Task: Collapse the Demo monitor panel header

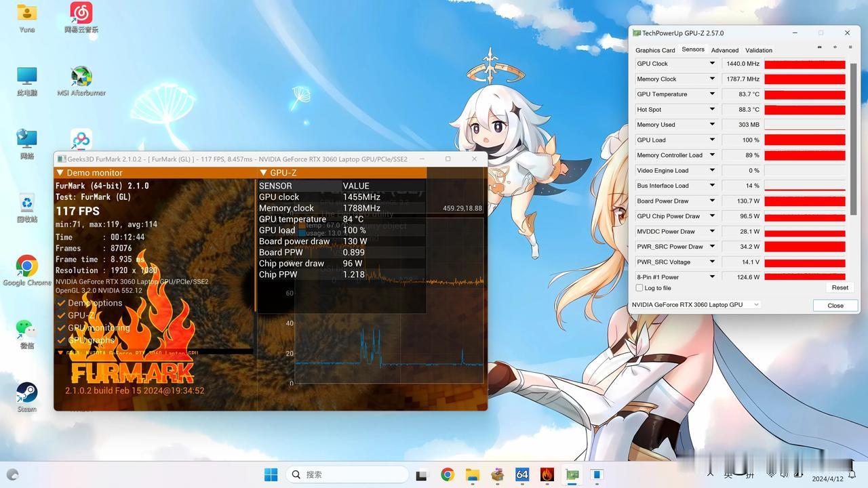Action: point(60,173)
